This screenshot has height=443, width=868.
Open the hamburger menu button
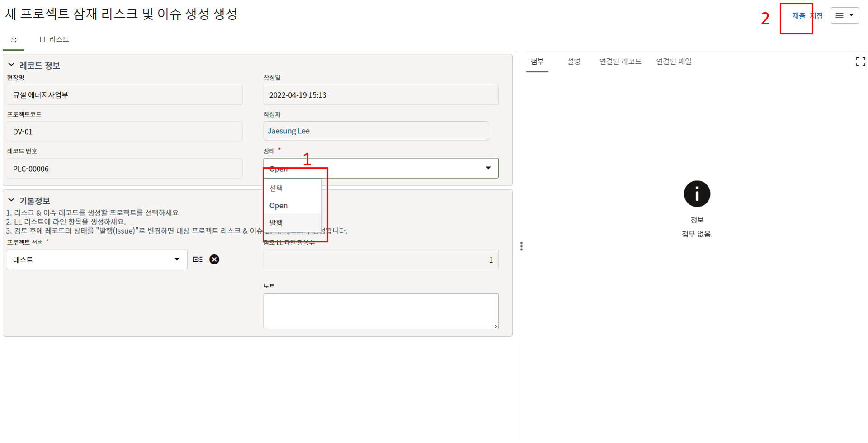[844, 15]
